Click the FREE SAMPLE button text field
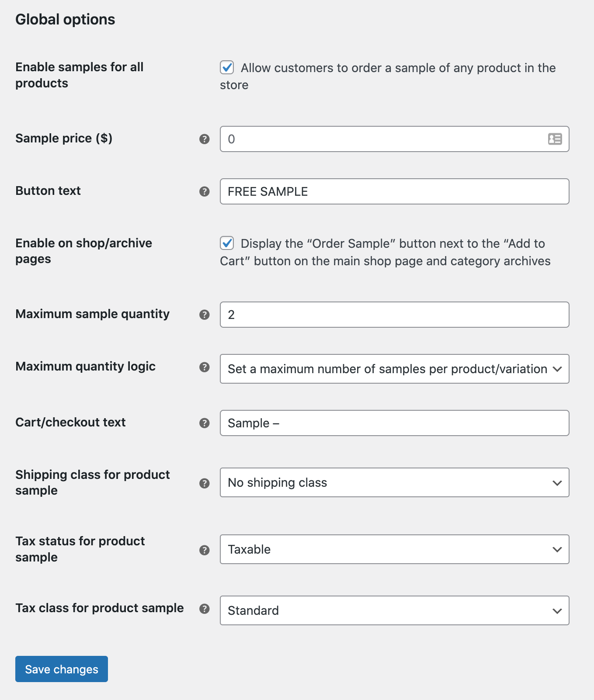This screenshot has width=594, height=700. (393, 191)
